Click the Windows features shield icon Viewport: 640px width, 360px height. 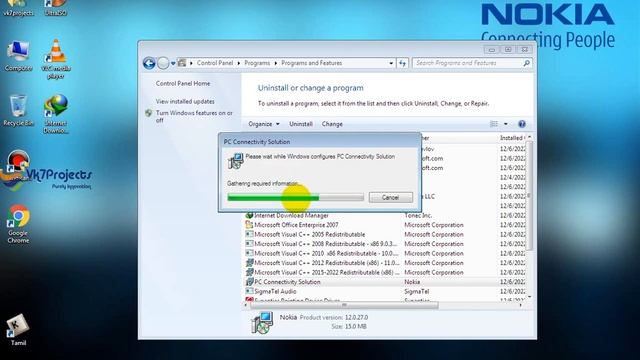(x=149, y=113)
